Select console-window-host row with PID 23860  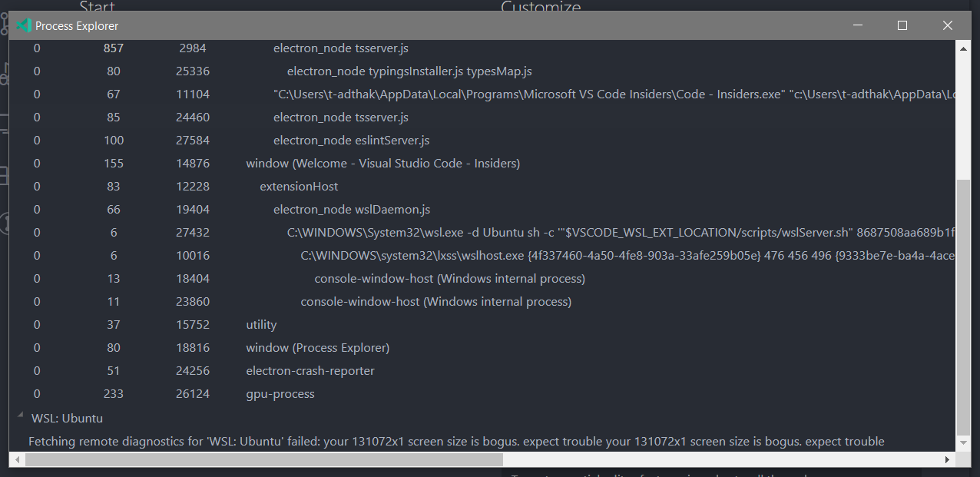pos(483,302)
